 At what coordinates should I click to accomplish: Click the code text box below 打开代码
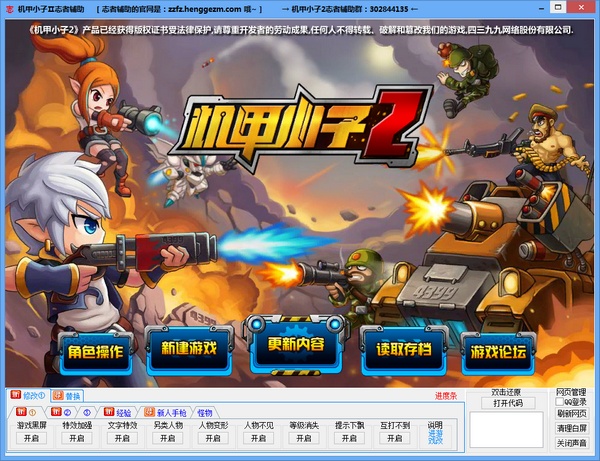(506, 430)
